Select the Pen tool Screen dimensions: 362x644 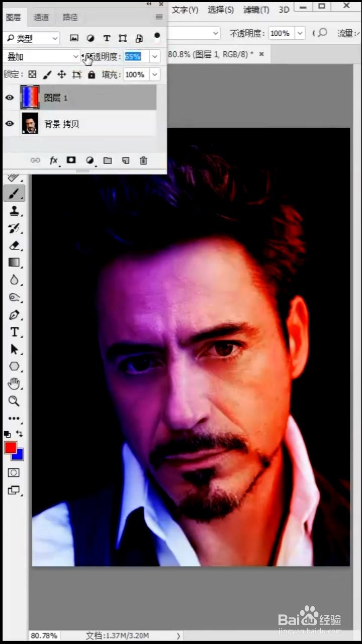pos(14,315)
